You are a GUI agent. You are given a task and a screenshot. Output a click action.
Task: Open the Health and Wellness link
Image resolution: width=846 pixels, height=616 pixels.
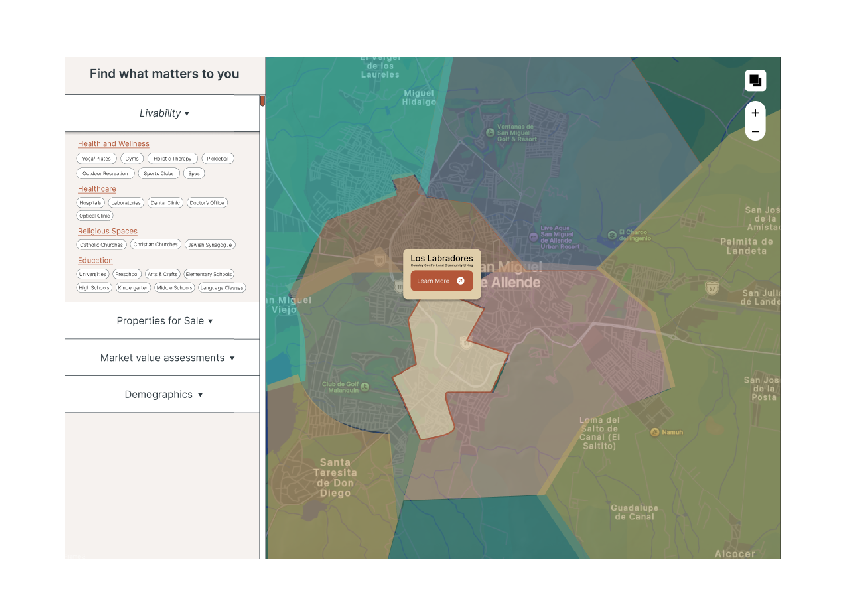113,144
